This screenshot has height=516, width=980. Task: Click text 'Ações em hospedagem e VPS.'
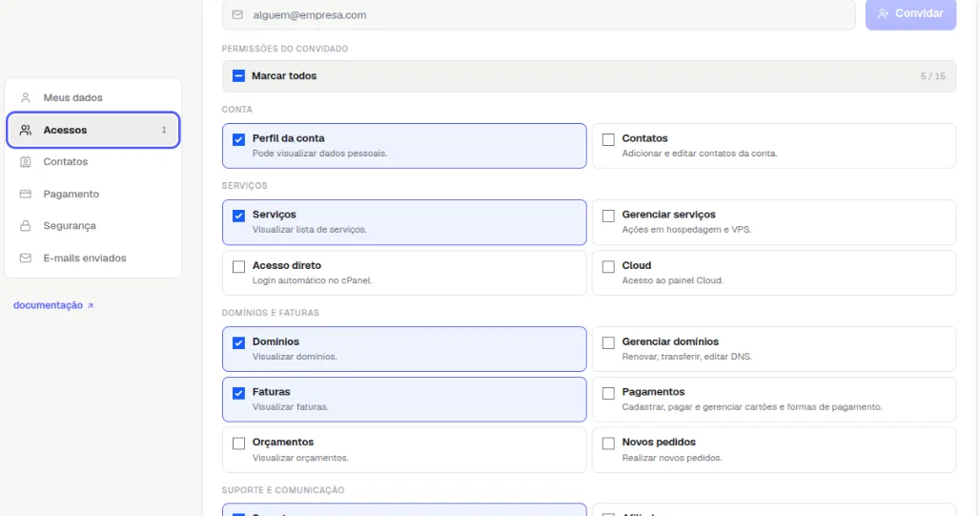point(686,230)
